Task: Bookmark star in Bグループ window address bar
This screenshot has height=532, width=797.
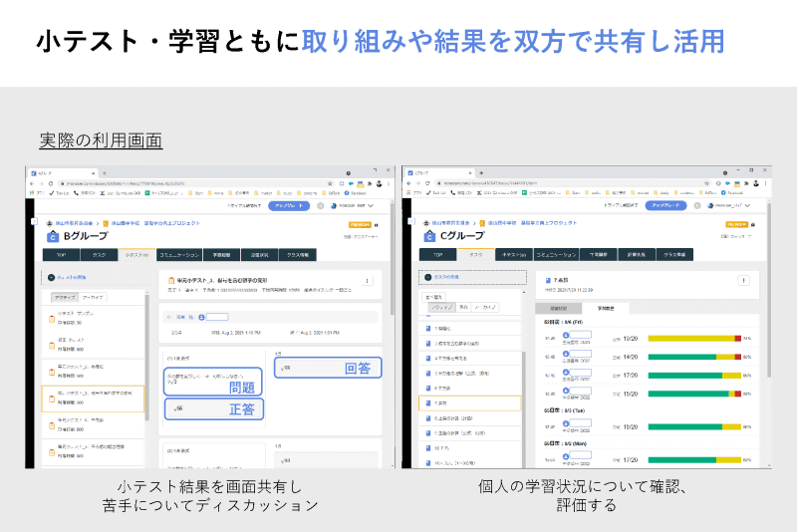Action: click(331, 183)
